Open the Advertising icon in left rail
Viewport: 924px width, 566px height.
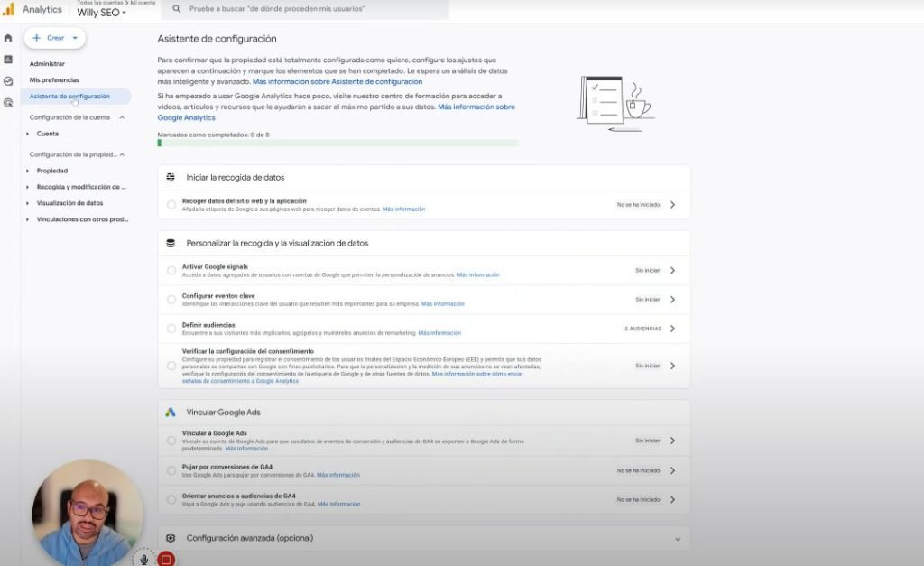pyautogui.click(x=7, y=103)
